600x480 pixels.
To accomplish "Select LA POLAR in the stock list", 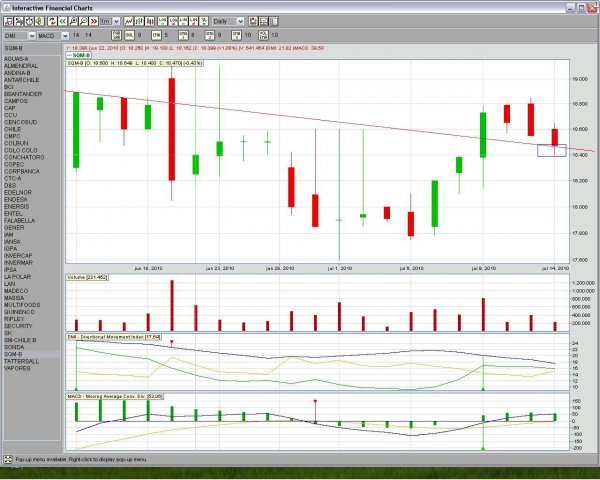I will pyautogui.click(x=17, y=277).
